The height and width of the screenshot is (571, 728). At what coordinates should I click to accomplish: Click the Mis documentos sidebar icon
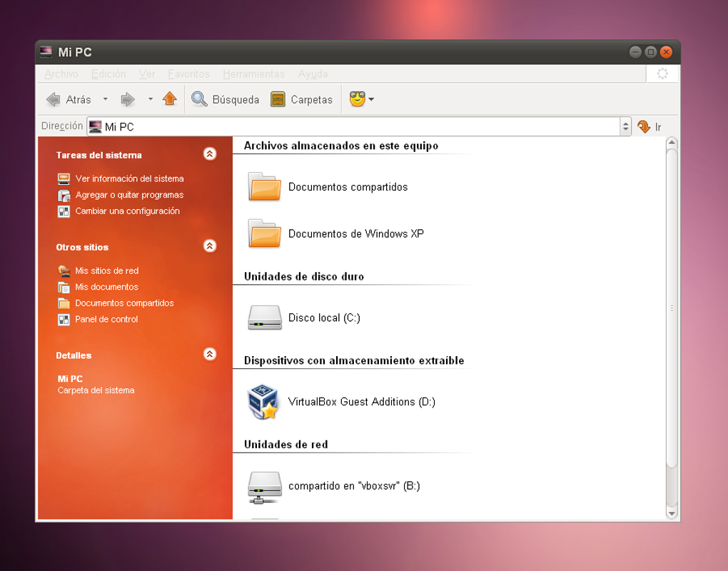coord(64,288)
